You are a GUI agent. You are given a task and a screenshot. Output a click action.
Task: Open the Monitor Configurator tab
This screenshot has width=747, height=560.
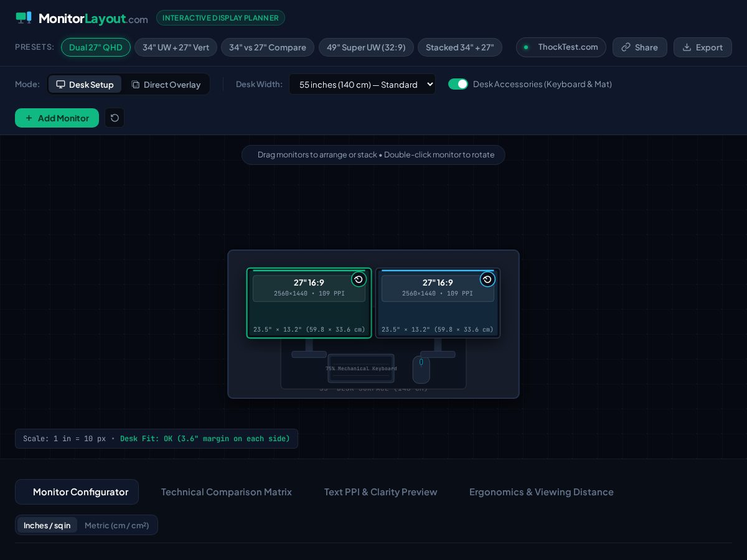(x=77, y=492)
